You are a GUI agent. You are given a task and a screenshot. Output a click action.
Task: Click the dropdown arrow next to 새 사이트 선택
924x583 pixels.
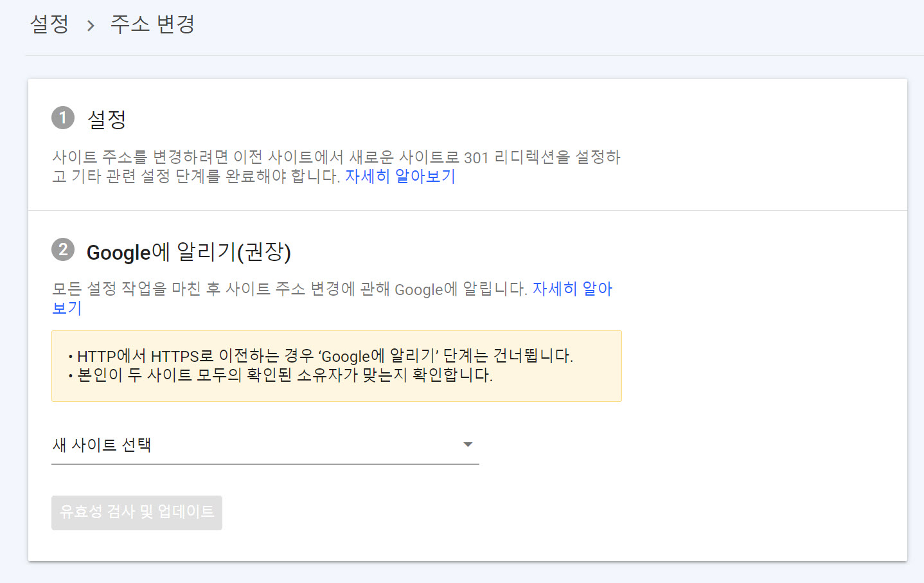point(468,444)
